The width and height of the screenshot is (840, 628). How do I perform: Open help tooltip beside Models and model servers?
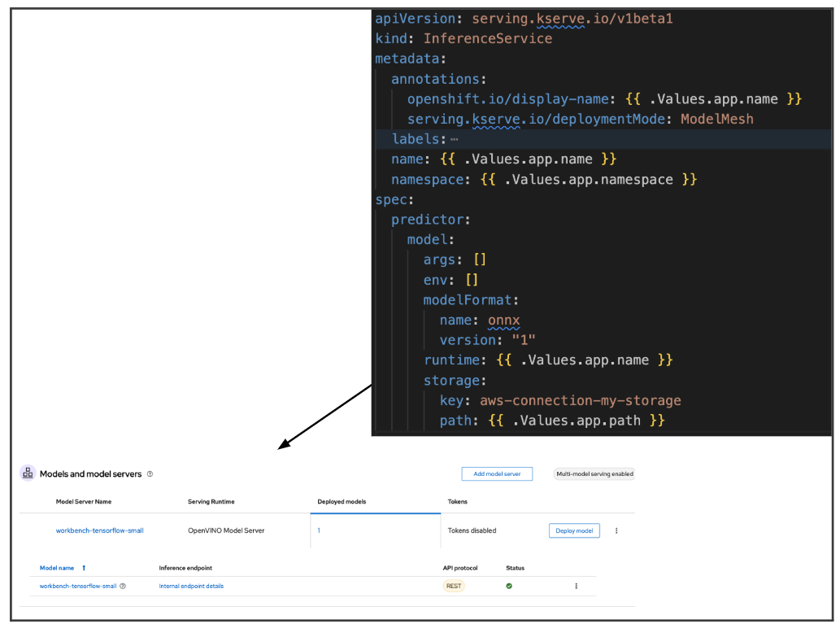click(x=150, y=474)
